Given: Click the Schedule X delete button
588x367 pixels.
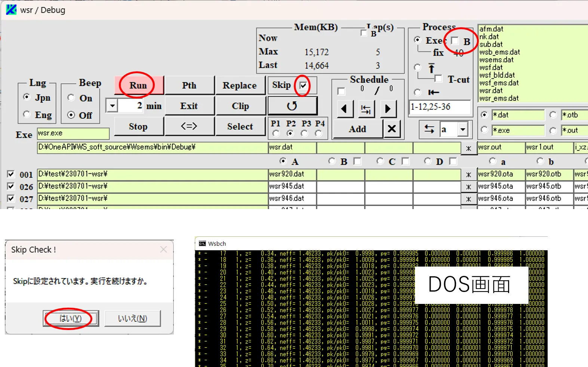Looking at the screenshot, I should pos(392,129).
